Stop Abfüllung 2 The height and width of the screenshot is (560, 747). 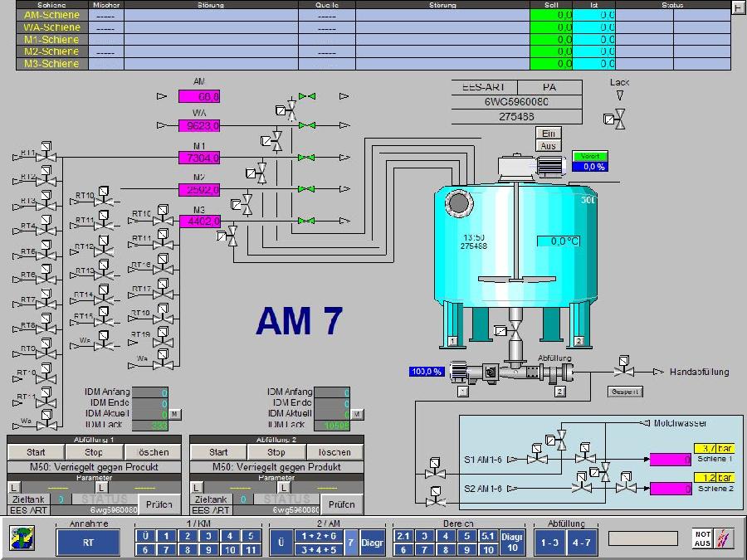276,452
